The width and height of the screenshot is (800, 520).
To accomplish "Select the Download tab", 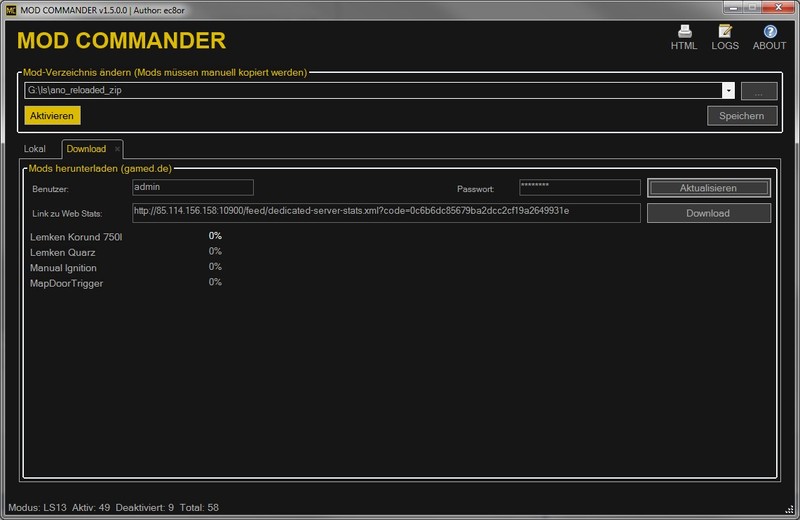I will 86,149.
